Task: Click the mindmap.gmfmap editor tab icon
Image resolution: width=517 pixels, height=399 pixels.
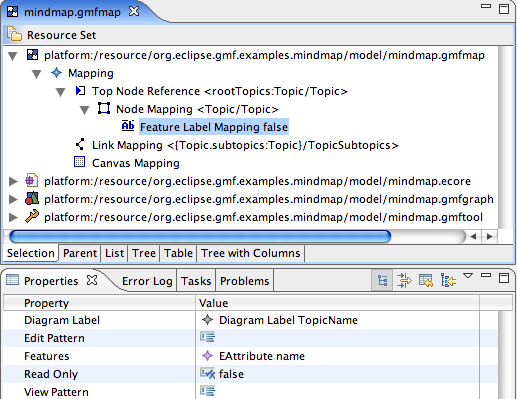Action: click(x=13, y=12)
